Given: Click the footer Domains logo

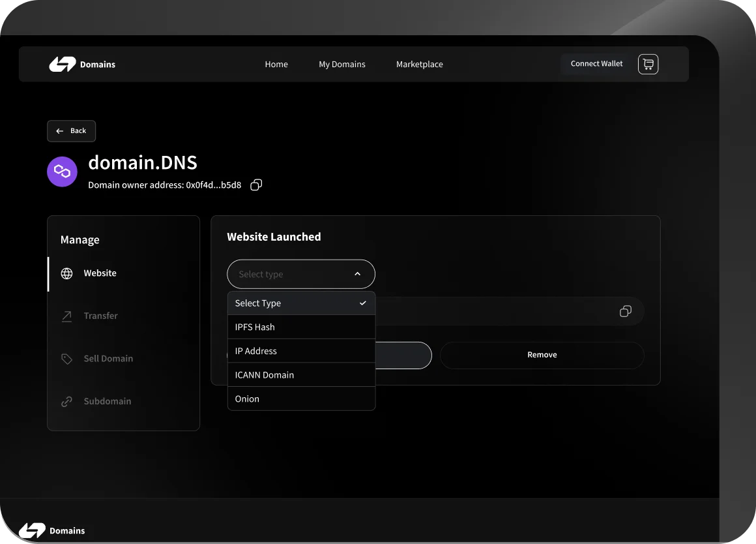Looking at the screenshot, I should click(x=52, y=530).
